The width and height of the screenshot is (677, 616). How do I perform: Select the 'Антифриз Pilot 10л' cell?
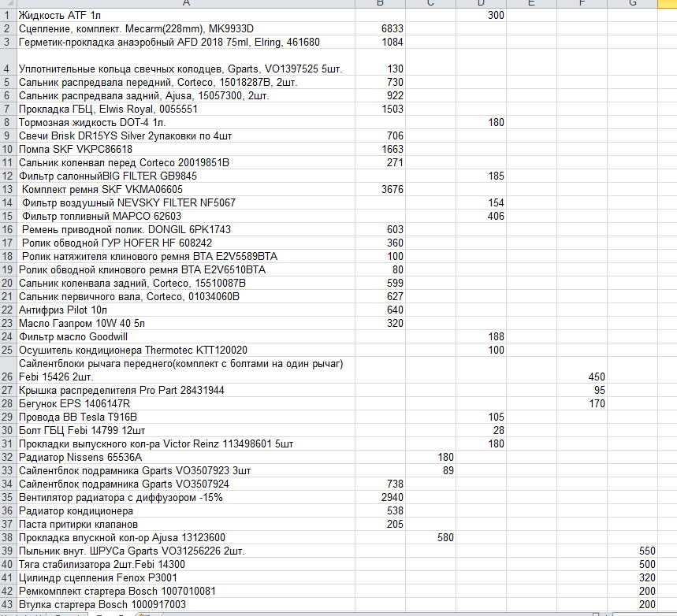click(186, 310)
